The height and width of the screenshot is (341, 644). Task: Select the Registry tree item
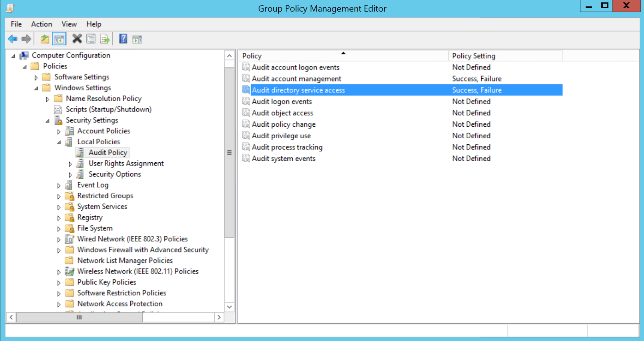tap(90, 217)
